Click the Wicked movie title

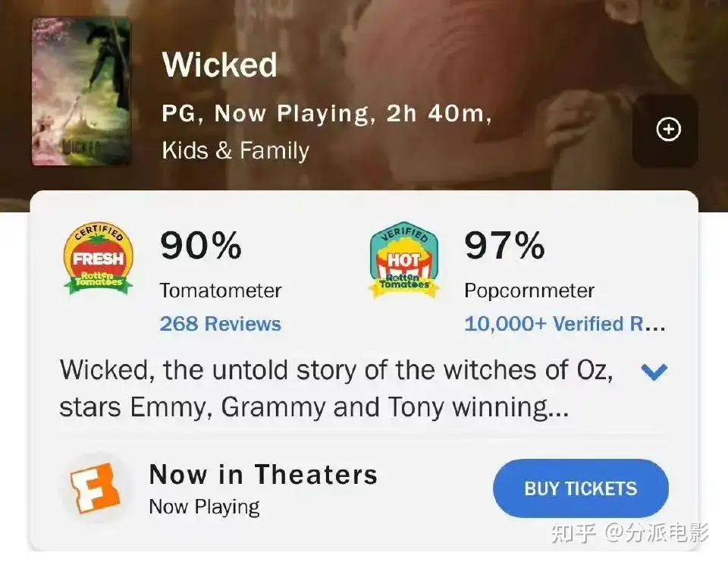click(220, 64)
